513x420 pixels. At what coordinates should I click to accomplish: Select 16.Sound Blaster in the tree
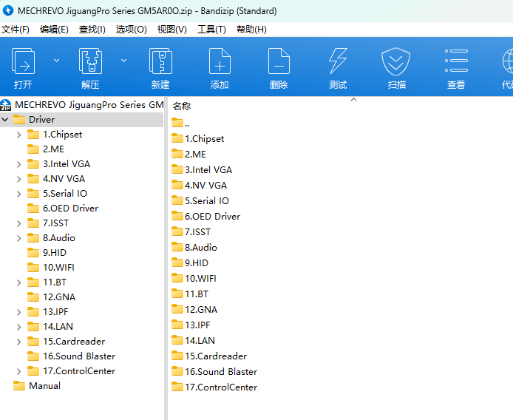[x=71, y=356]
